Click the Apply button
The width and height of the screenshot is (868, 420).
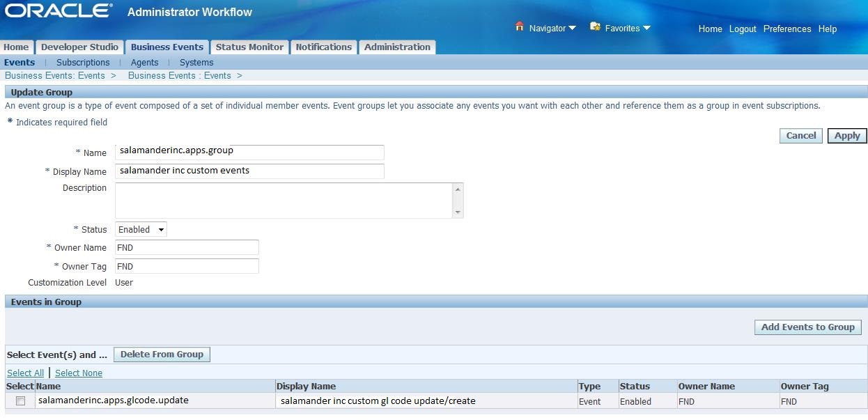(847, 136)
